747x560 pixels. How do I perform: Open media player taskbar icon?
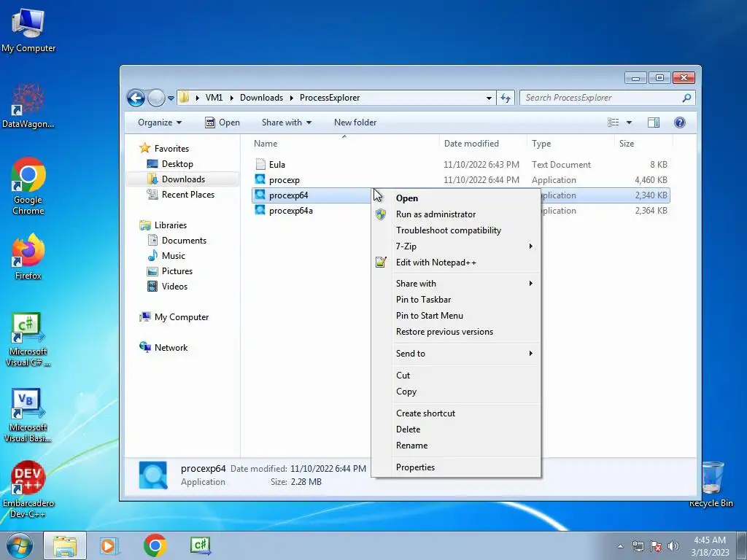pos(109,545)
